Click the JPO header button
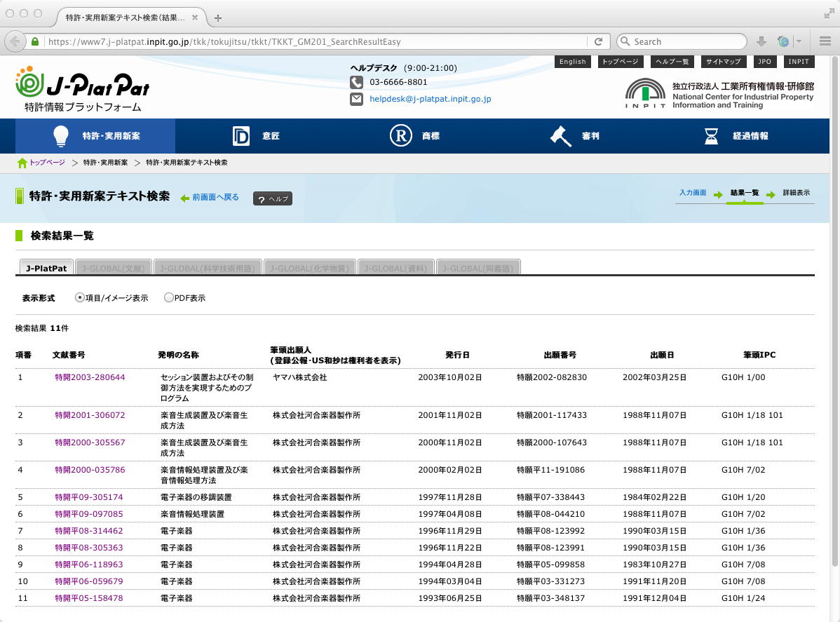 [x=764, y=62]
